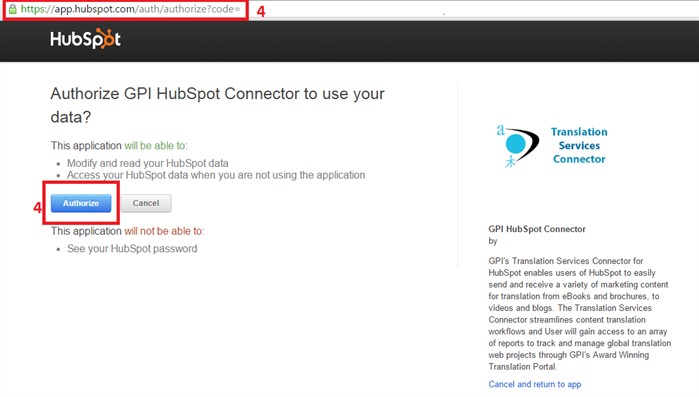The height and width of the screenshot is (397, 699).
Task: Click the green padlock security icon
Action: [x=12, y=9]
